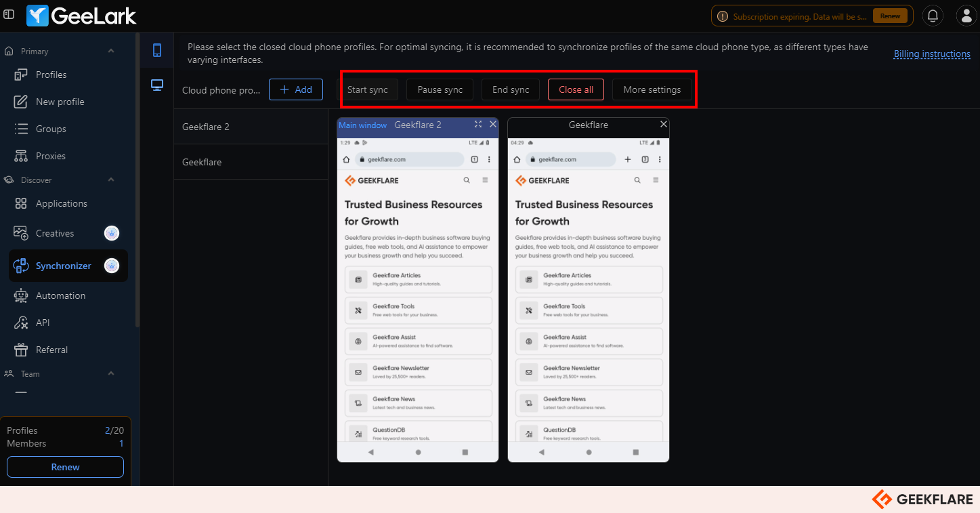Open tab switcher in Geekflare phone
Image resolution: width=980 pixels, height=513 pixels.
[x=645, y=159]
